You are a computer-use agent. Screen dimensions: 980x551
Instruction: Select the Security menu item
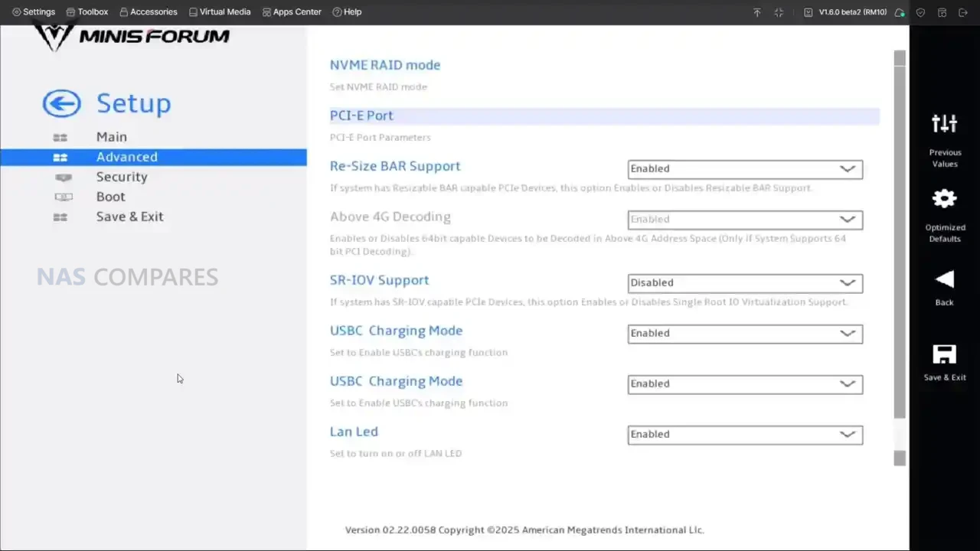(x=121, y=177)
